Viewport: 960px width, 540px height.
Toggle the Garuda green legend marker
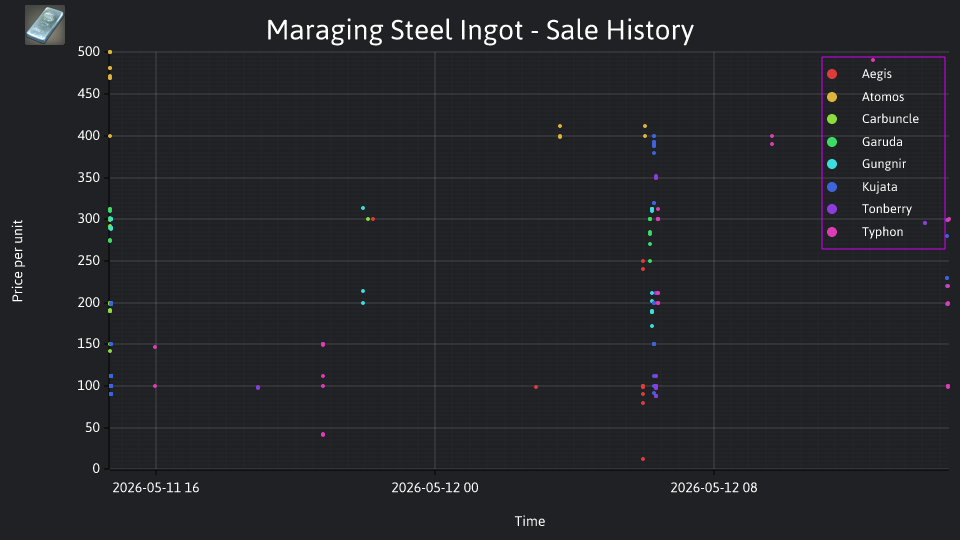(831, 142)
